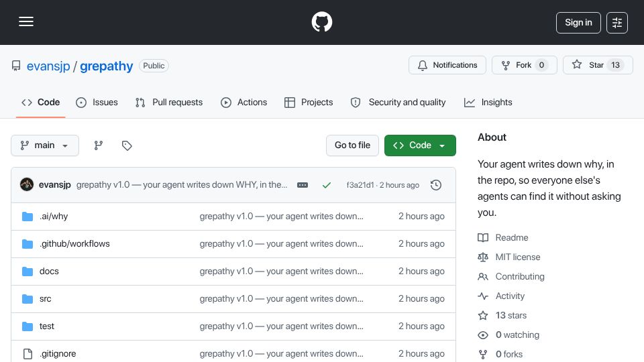Open the .github/workflows folder

point(74,244)
